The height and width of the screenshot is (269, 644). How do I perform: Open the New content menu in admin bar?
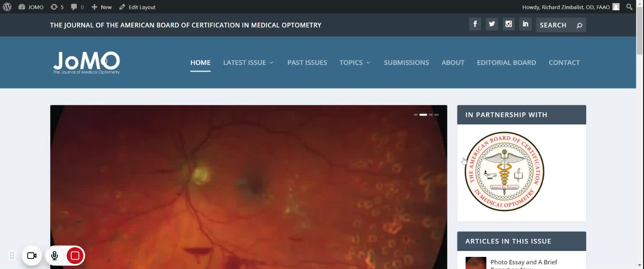[x=101, y=7]
